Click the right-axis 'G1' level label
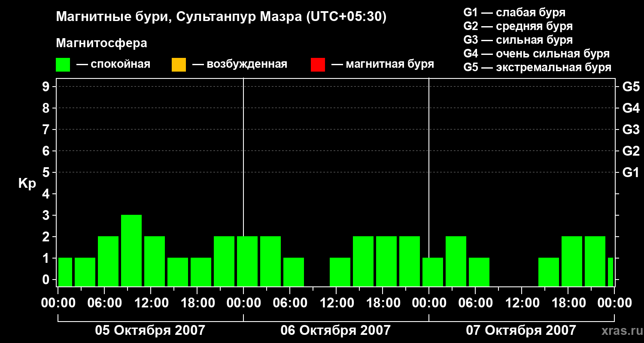 point(631,172)
